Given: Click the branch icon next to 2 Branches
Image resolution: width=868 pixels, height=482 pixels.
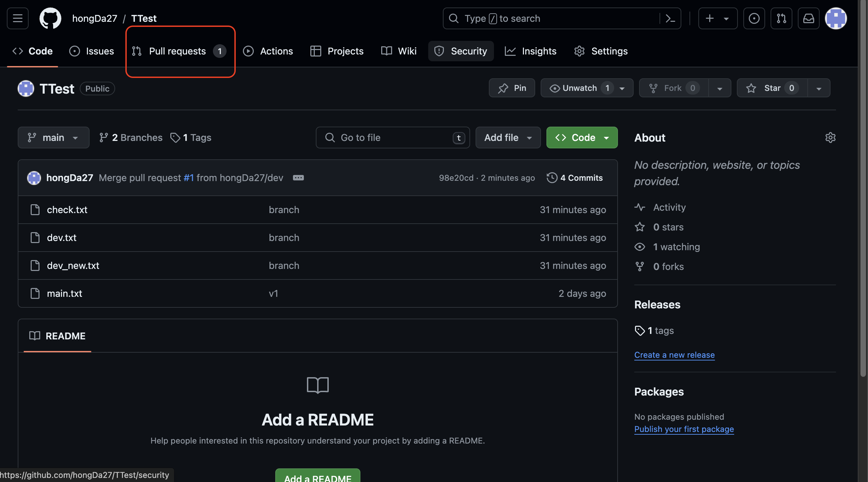Looking at the screenshot, I should (x=104, y=138).
